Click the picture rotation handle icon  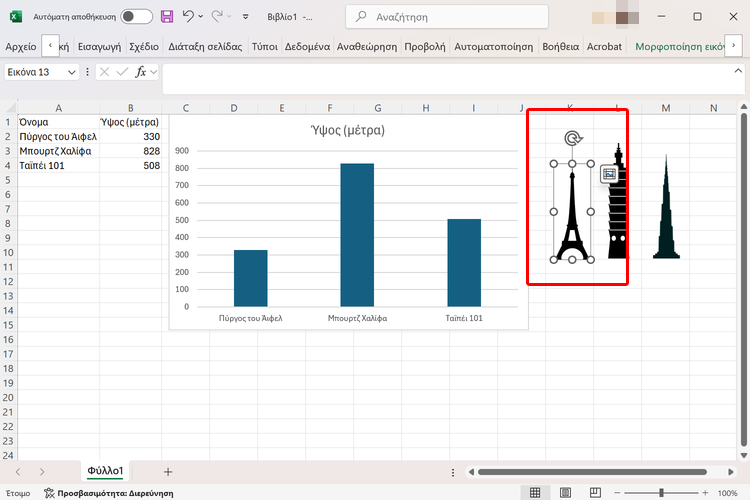click(573, 138)
